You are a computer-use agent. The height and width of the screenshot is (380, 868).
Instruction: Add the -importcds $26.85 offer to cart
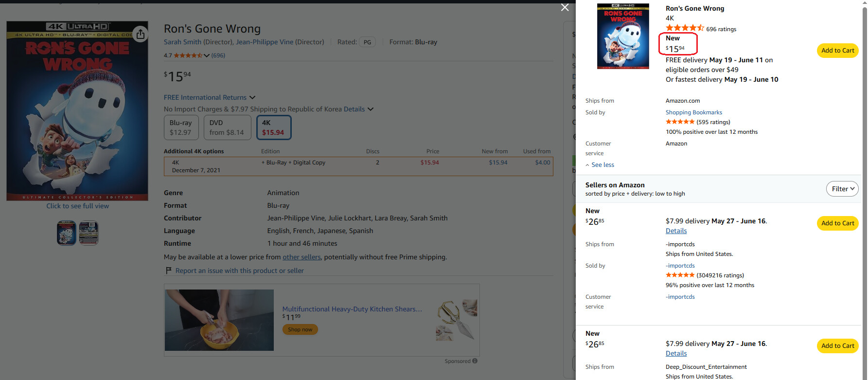[837, 223]
